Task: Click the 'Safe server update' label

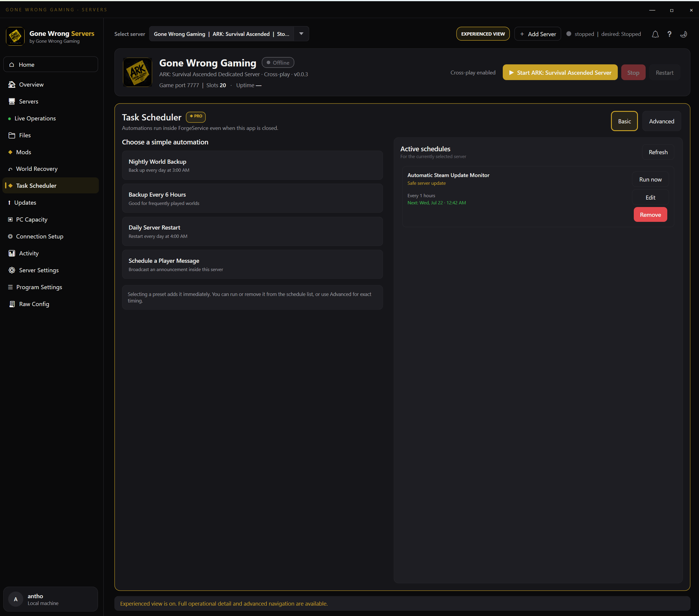Action: click(427, 183)
